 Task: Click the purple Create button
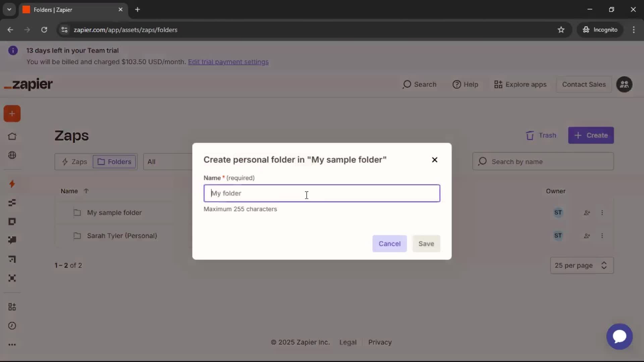tap(591, 135)
